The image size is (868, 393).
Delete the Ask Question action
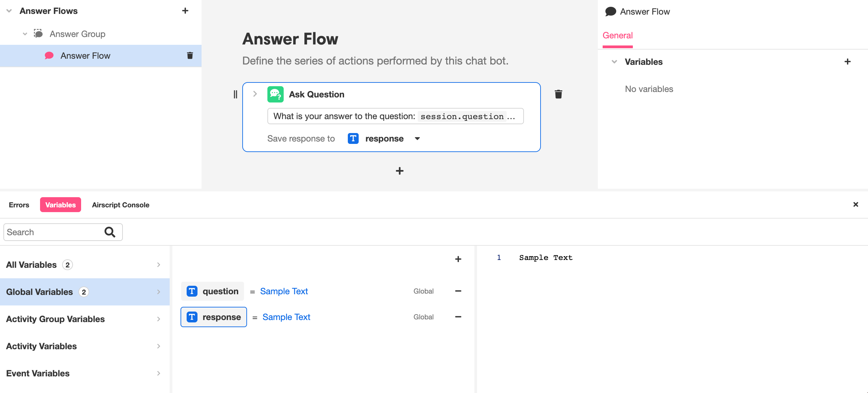pyautogui.click(x=558, y=94)
